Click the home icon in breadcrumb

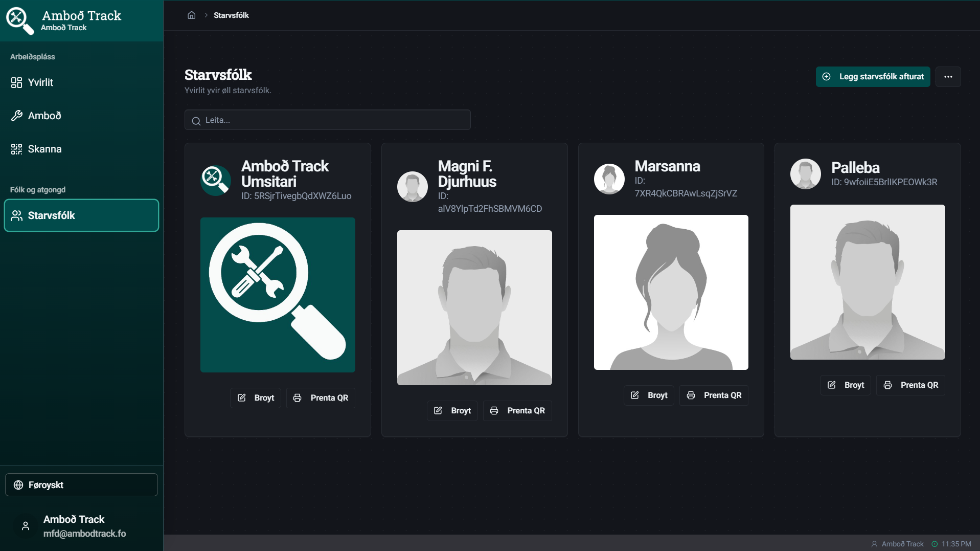pyautogui.click(x=192, y=15)
